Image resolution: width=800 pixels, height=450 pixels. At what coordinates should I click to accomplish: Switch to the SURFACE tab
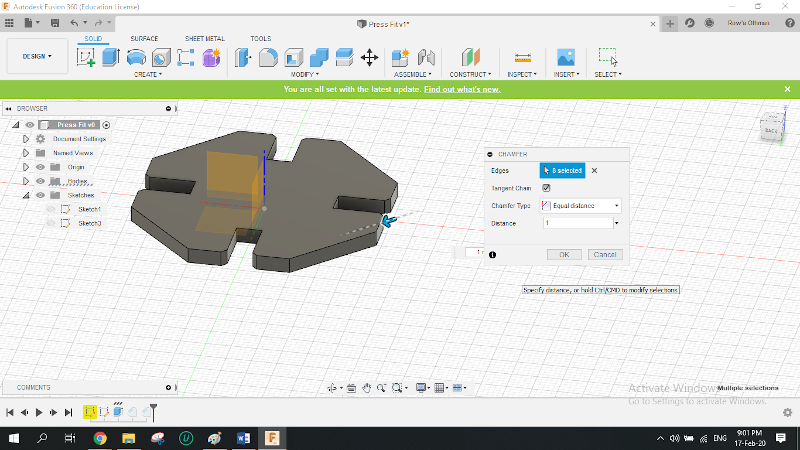pyautogui.click(x=144, y=39)
